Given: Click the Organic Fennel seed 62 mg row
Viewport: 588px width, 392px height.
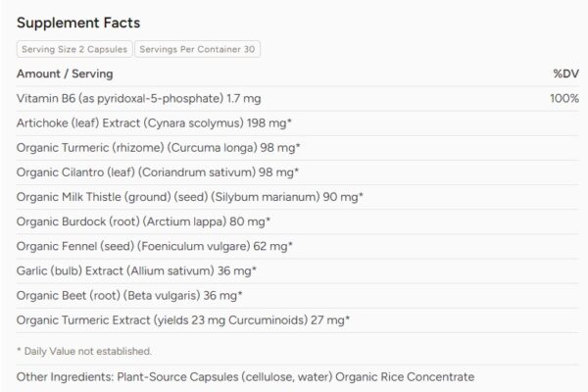Looking at the screenshot, I should 298,246.
